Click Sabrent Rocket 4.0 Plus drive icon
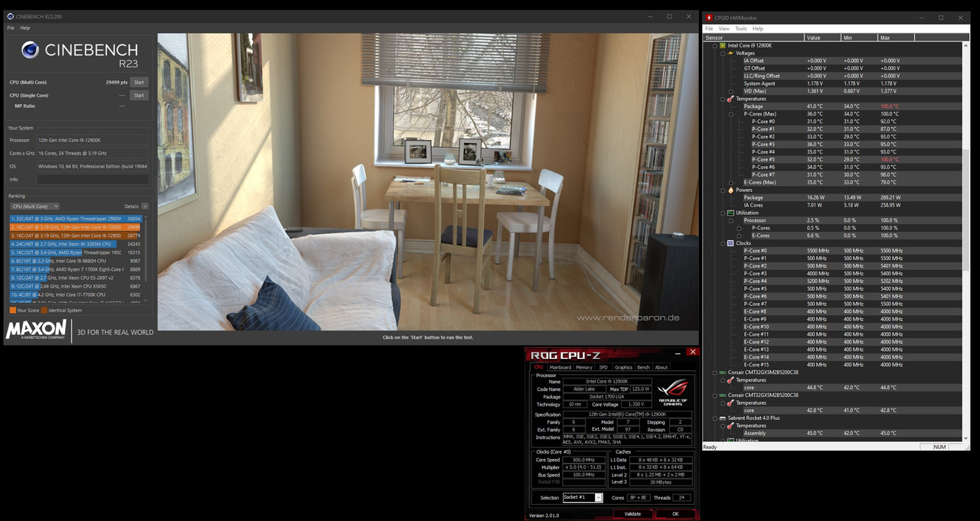This screenshot has height=521, width=980. pyautogui.click(x=722, y=418)
